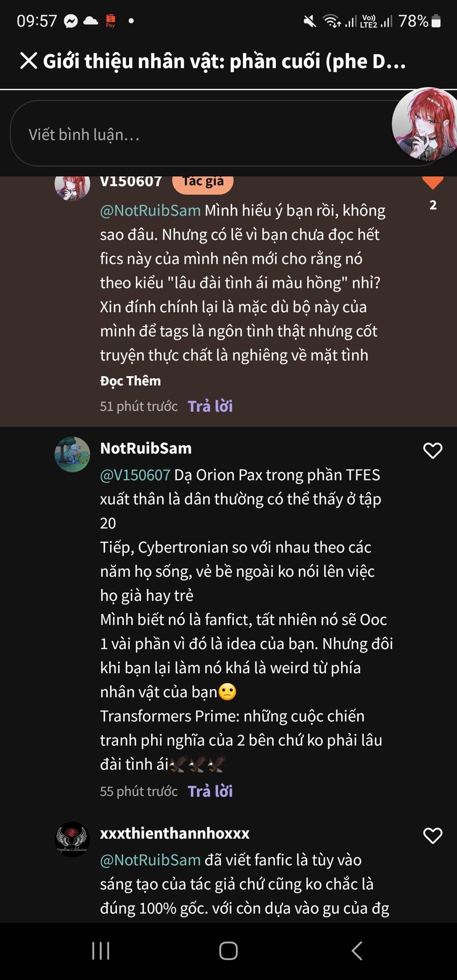Reply to NotRuibSam's comment via Trả lời
The width and height of the screenshot is (457, 980).
[x=210, y=791]
